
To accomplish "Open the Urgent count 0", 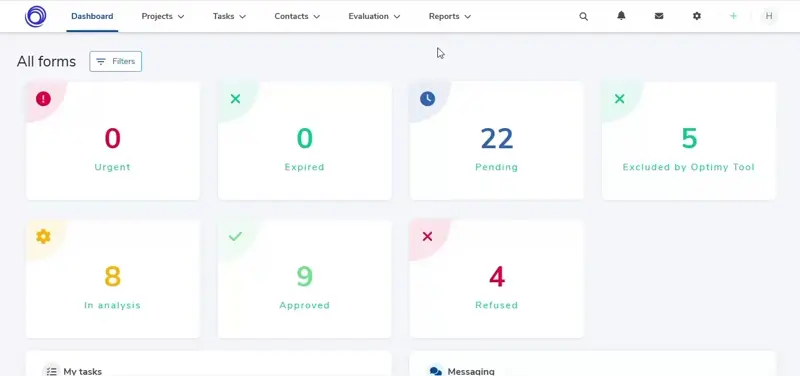I will pos(113,138).
